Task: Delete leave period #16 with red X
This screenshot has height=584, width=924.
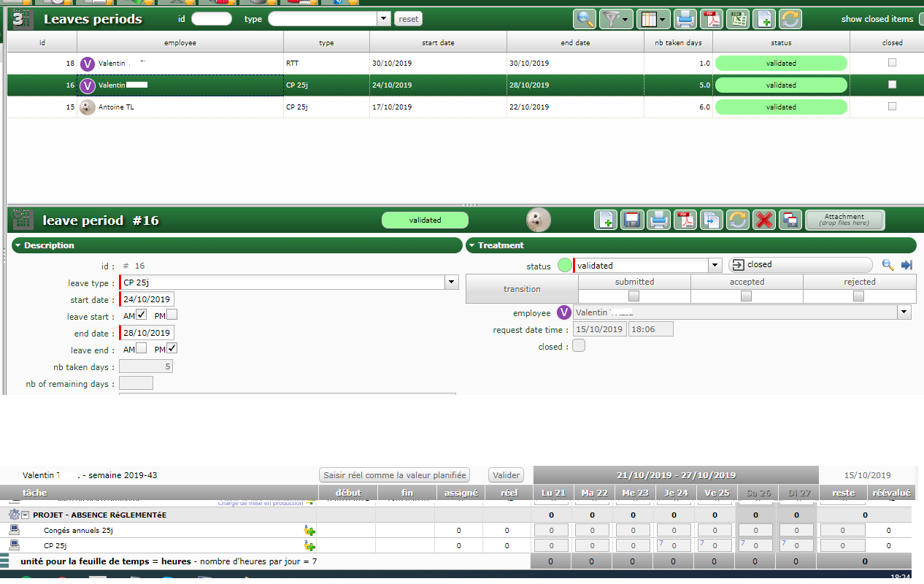Action: coord(763,220)
